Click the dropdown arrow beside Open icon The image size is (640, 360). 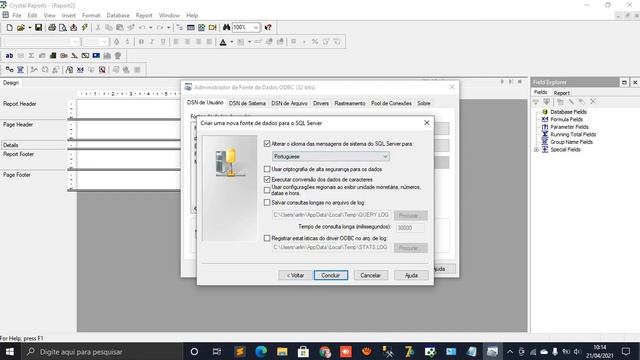click(29, 27)
